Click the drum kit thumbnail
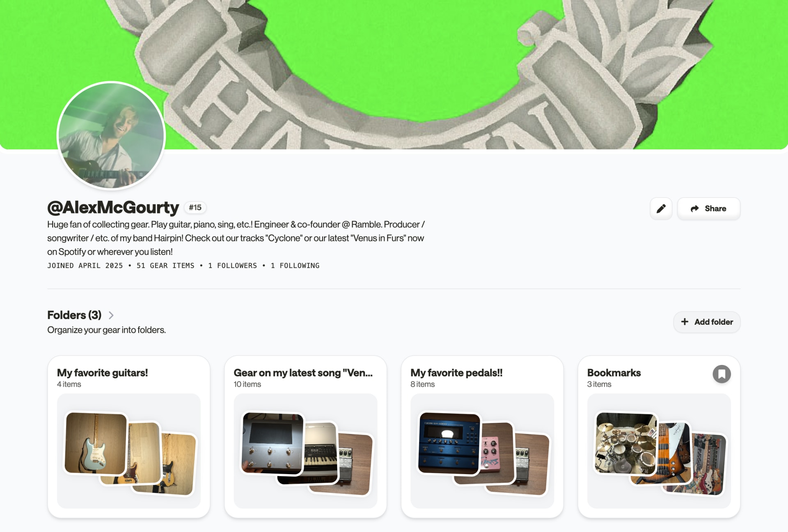Screen dimensions: 788x532 coord(626,443)
